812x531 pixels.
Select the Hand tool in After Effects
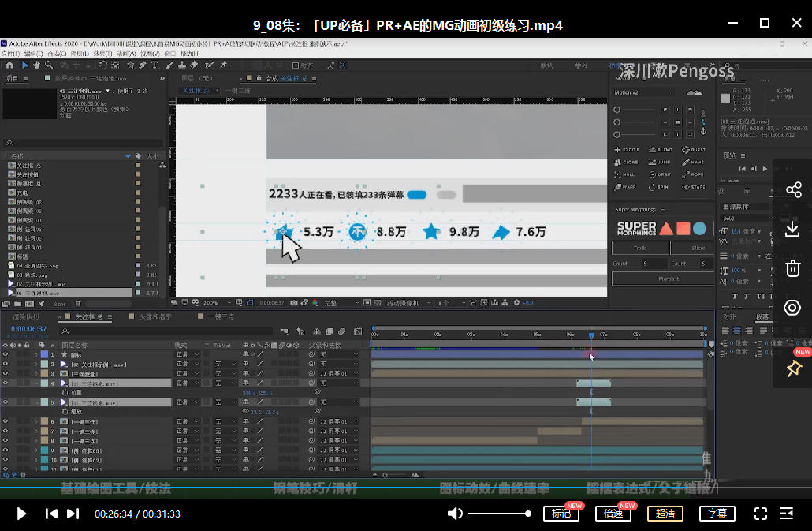click(37, 65)
